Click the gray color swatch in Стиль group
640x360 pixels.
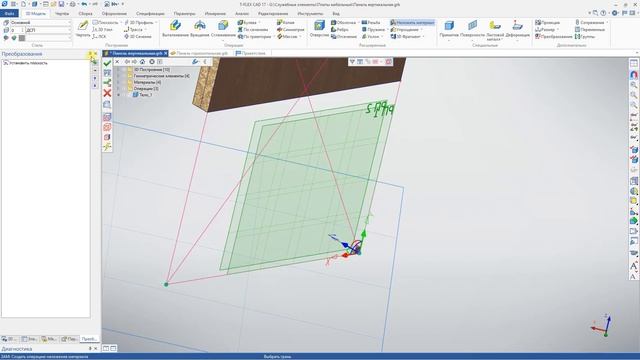[22, 38]
